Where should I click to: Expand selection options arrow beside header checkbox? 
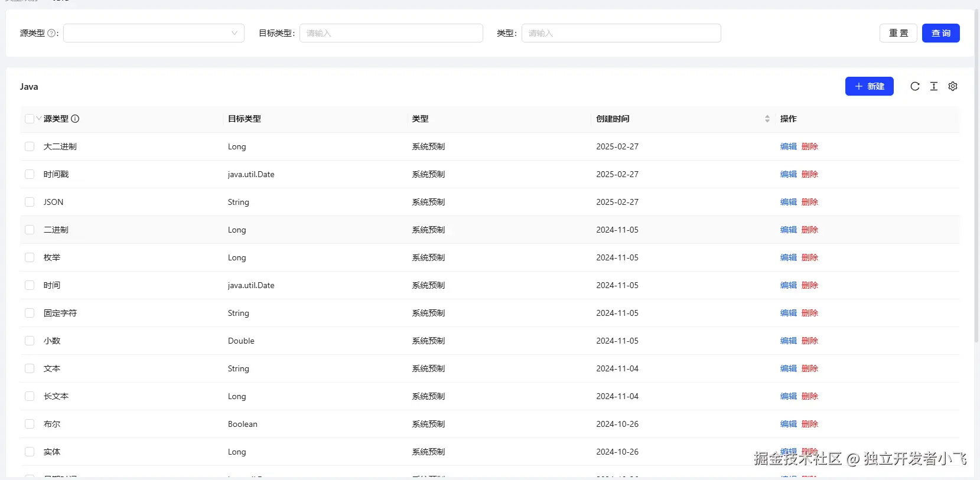(38, 118)
